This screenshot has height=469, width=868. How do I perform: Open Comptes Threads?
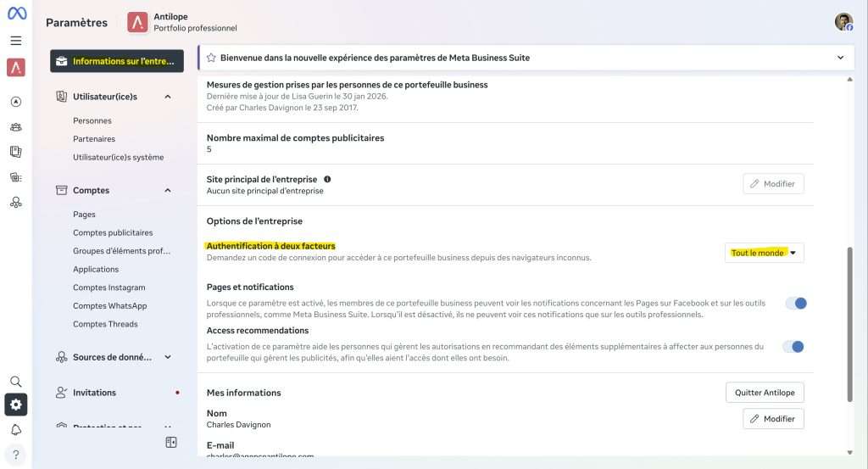click(x=105, y=324)
